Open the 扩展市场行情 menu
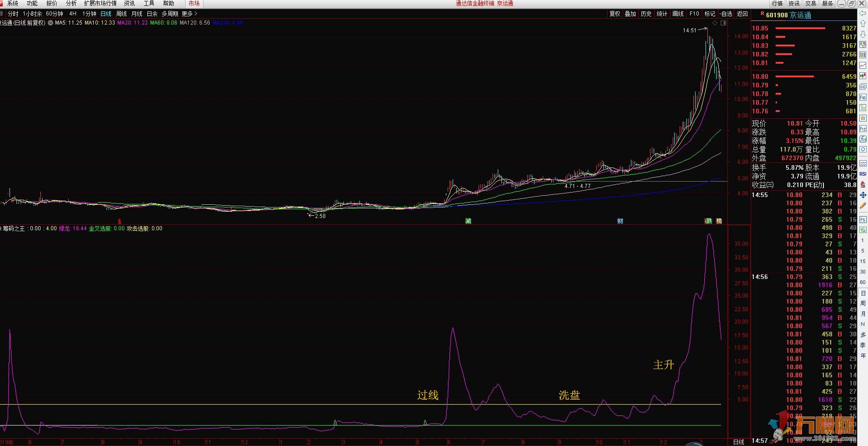Screen dimensions: 868x446 (x=100, y=4)
